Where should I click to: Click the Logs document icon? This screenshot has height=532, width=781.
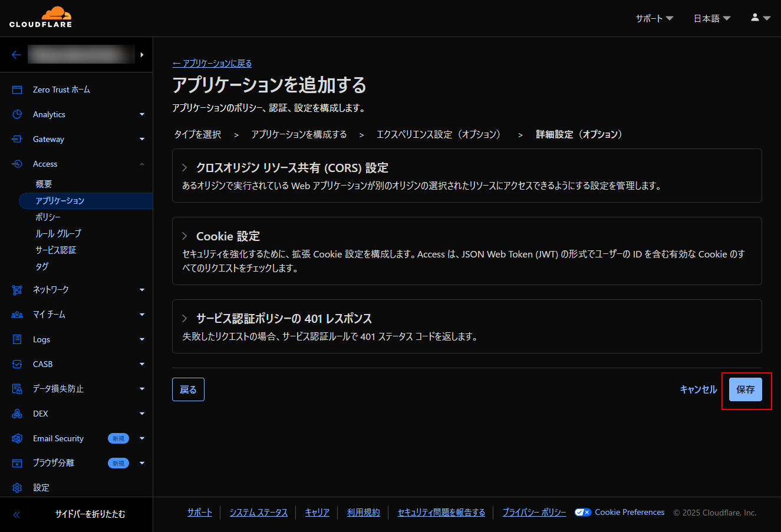pyautogui.click(x=17, y=339)
